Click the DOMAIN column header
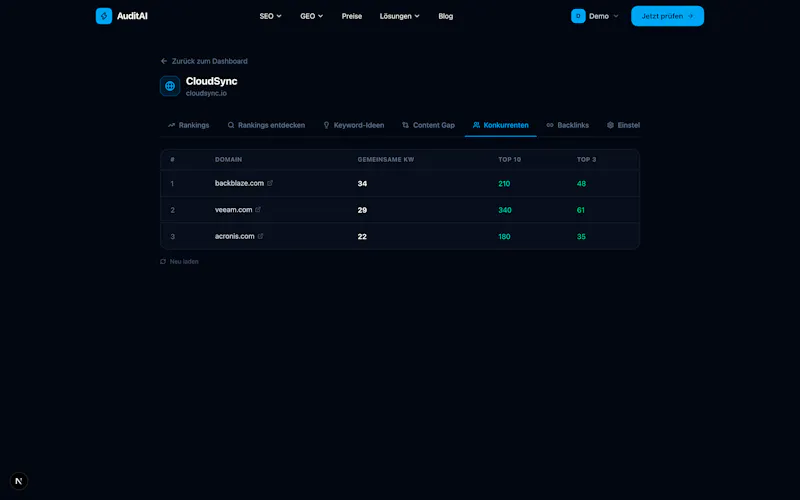Screen dimensions: 800x500 (229, 160)
